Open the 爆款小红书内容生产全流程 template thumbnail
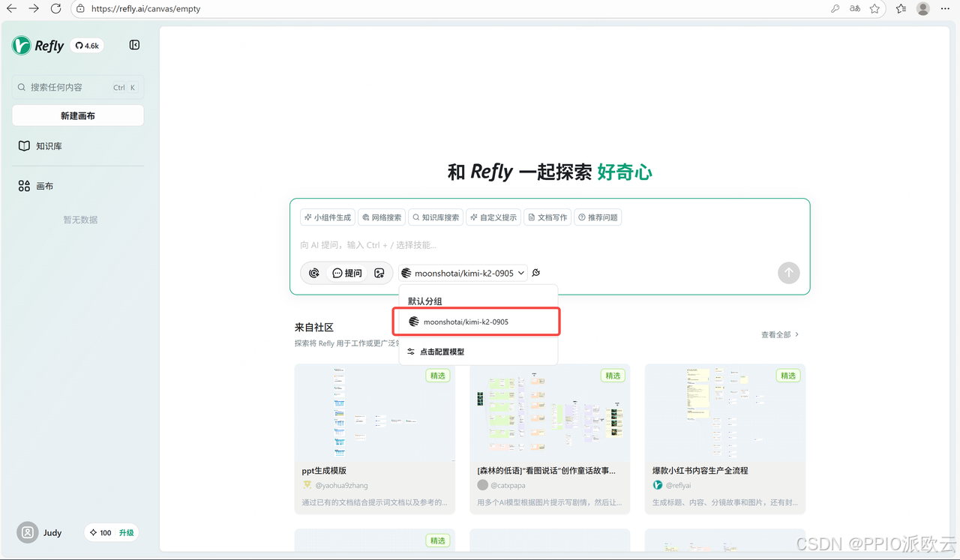 point(725,412)
